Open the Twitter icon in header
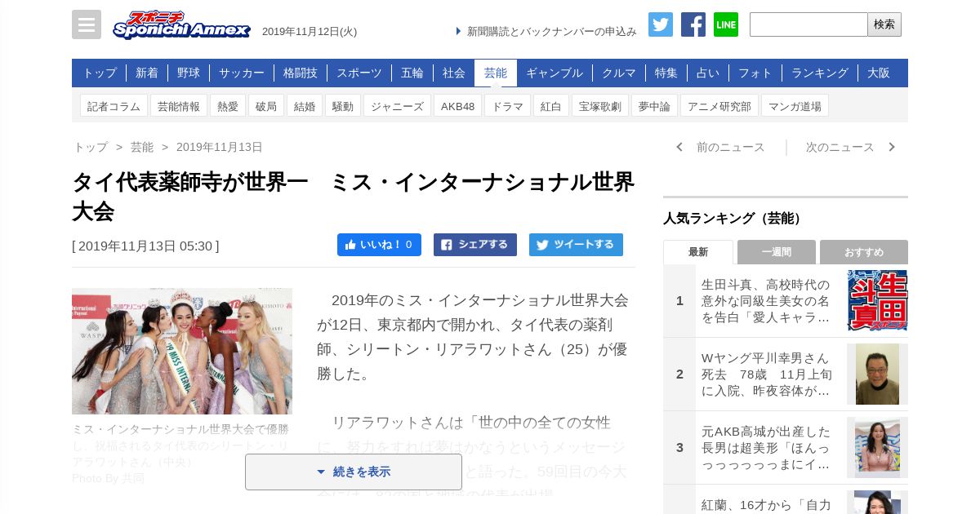Screen dimensions: 980x514 click(x=661, y=24)
